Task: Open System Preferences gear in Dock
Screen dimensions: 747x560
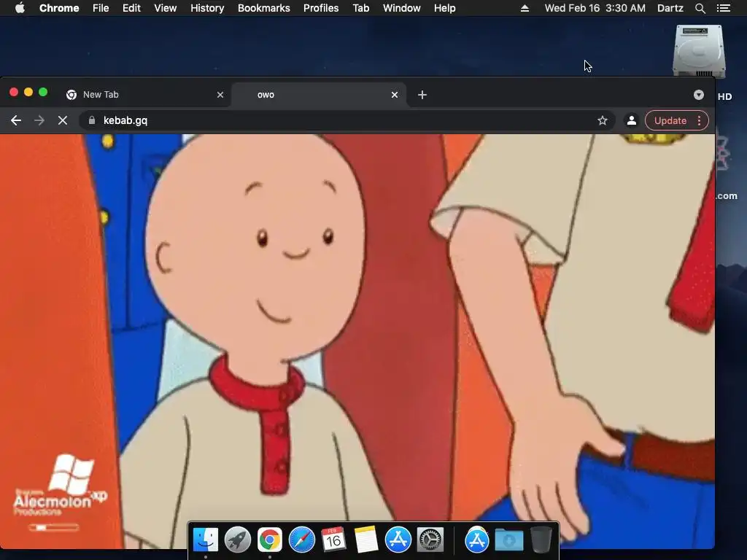Action: pyautogui.click(x=430, y=540)
